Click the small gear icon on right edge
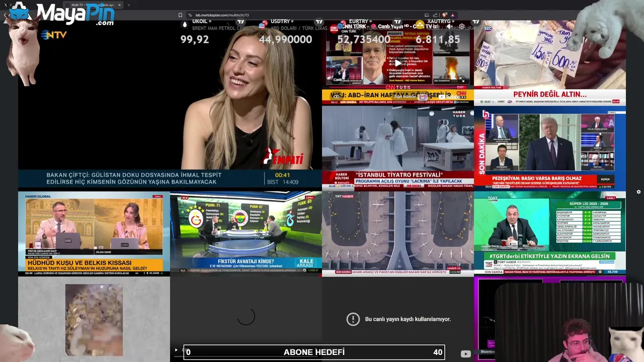 [x=638, y=192]
